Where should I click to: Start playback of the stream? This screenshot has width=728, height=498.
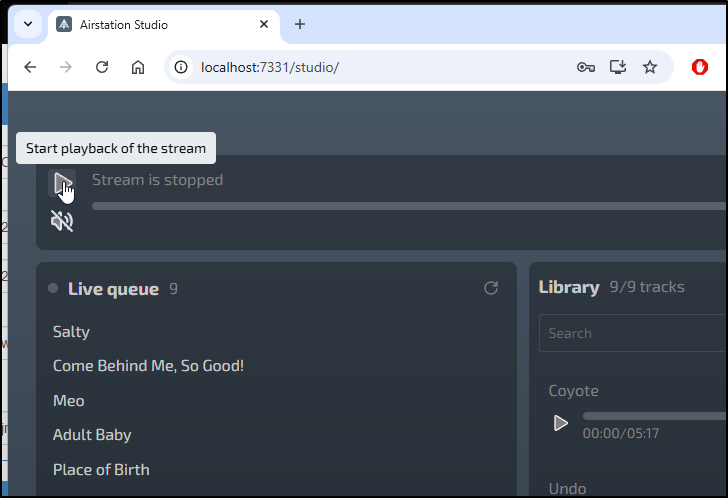pos(62,183)
